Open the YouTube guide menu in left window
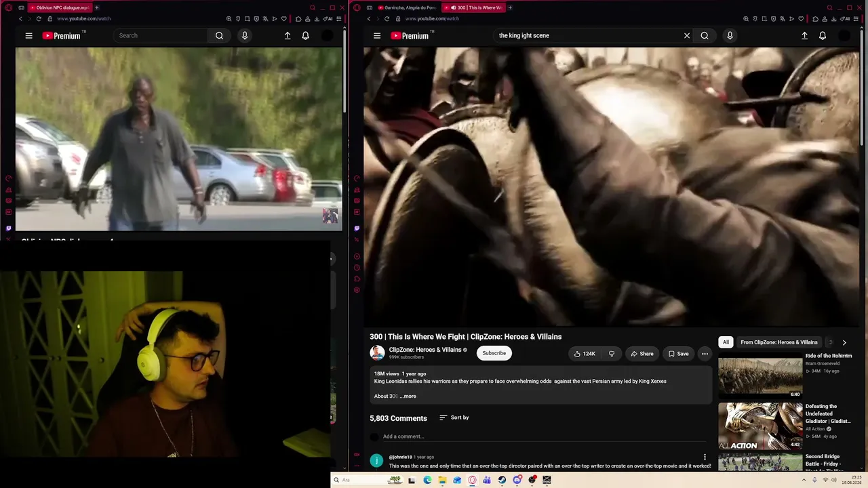The height and width of the screenshot is (488, 868). [28, 36]
